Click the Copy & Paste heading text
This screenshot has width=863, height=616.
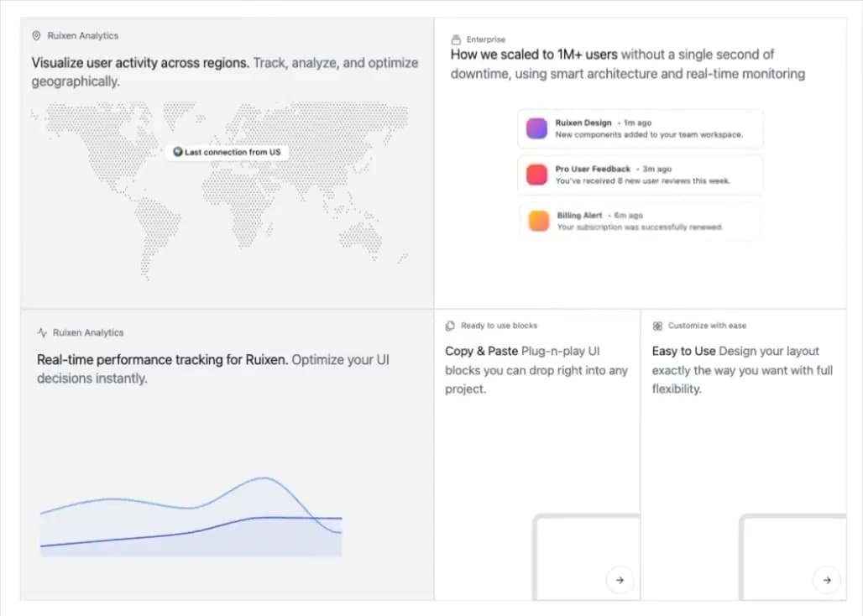(x=482, y=351)
